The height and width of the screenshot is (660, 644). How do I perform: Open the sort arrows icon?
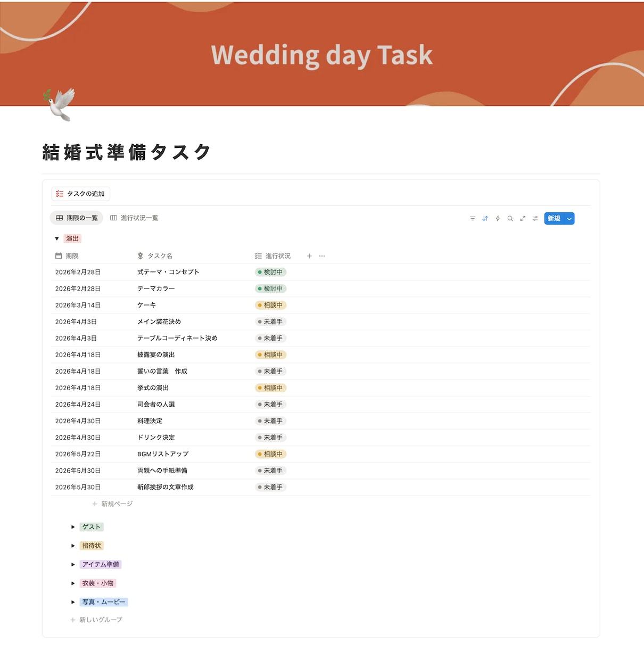pyautogui.click(x=485, y=219)
